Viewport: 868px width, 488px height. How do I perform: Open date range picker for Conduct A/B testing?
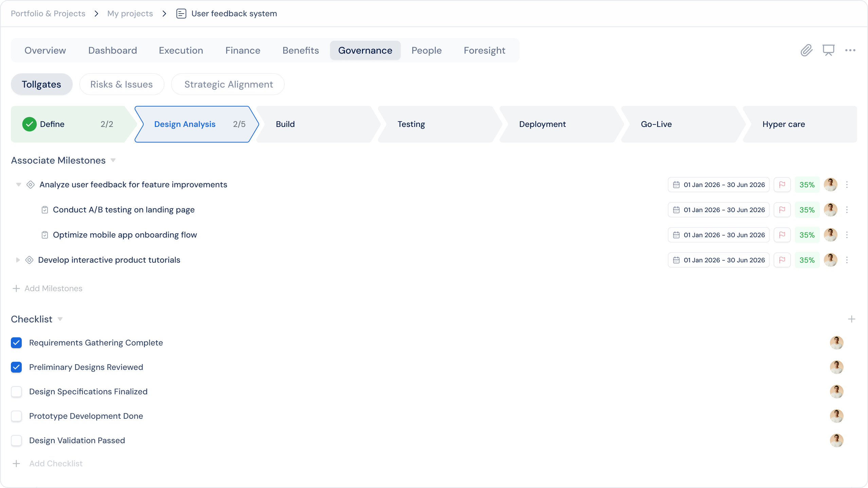(x=719, y=210)
